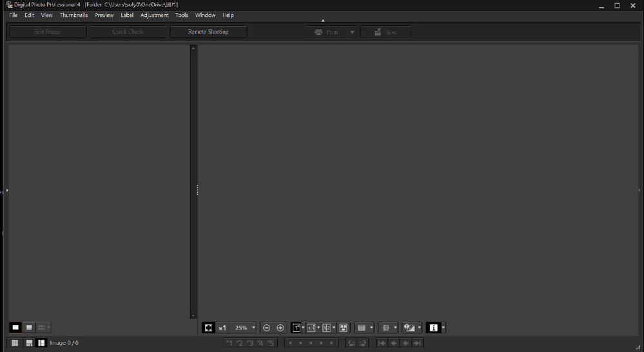Viewport: 644px width, 352px height.
Task: Open the Adjustment menu
Action: pos(154,15)
